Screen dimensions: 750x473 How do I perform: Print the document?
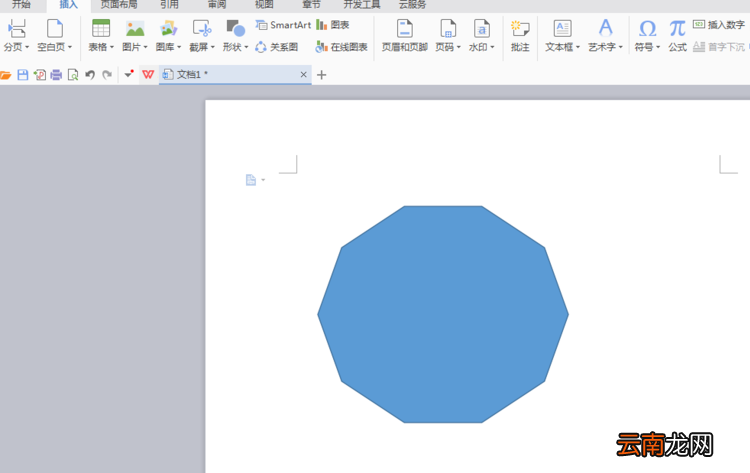coord(56,75)
